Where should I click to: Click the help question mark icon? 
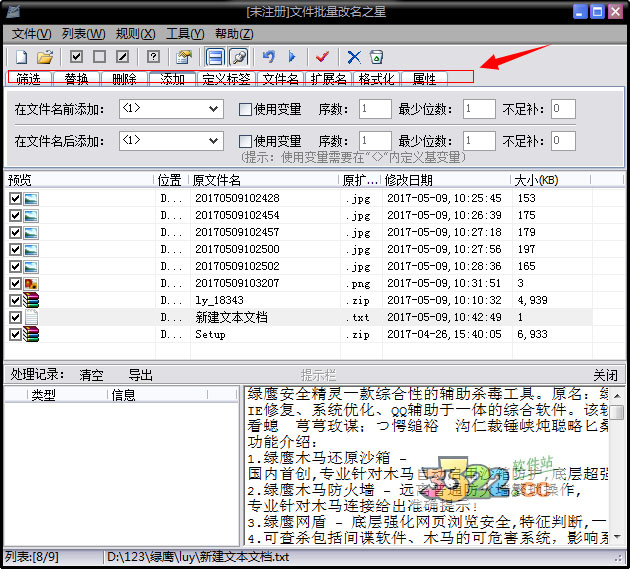153,57
